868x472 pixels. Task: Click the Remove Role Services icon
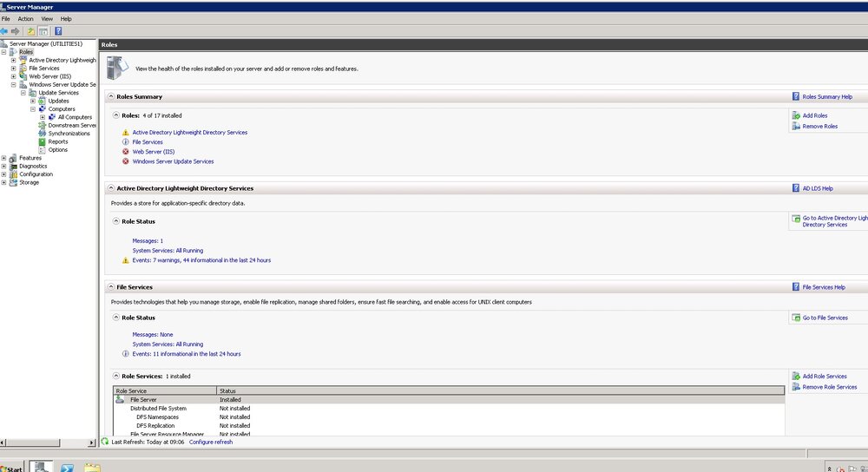click(x=796, y=387)
